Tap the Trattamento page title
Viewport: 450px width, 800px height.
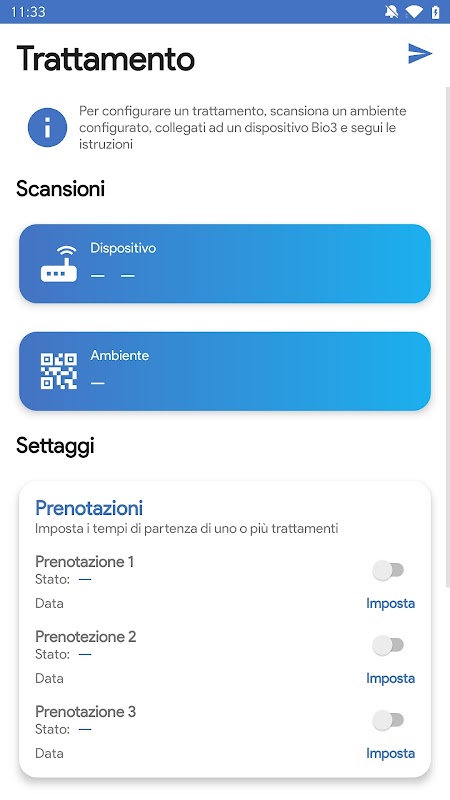click(x=106, y=59)
